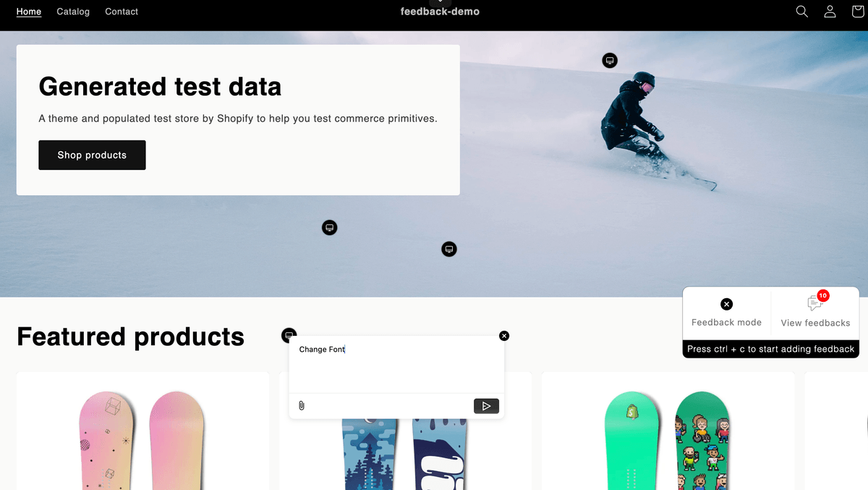Open View feedbacks list
This screenshot has width=868, height=490.
coord(815,313)
